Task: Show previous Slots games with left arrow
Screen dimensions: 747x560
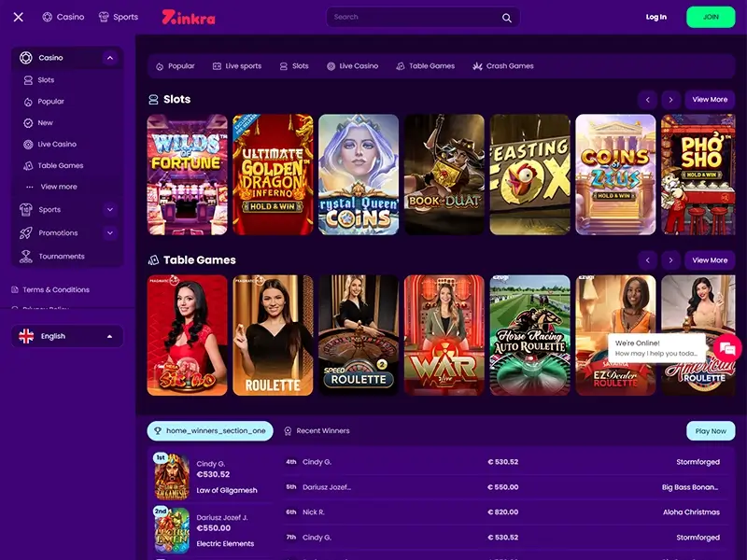Action: click(x=647, y=100)
